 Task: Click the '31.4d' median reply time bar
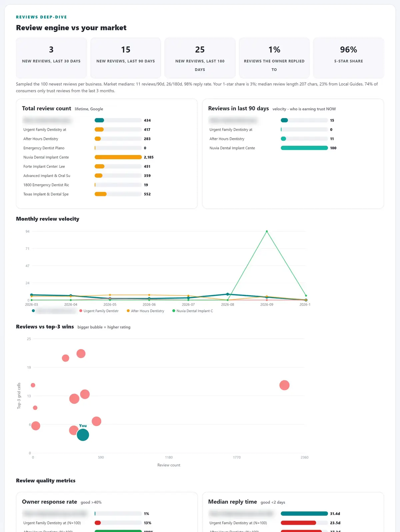304,513
